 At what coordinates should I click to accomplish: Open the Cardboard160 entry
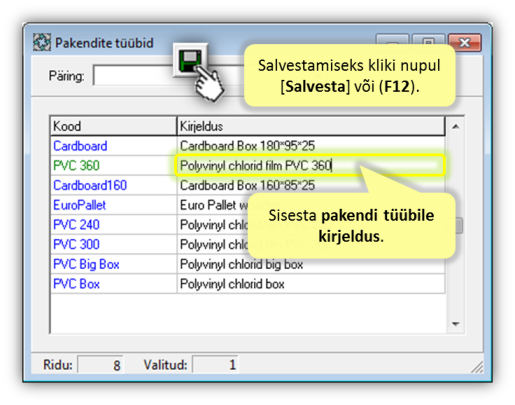pyautogui.click(x=90, y=185)
